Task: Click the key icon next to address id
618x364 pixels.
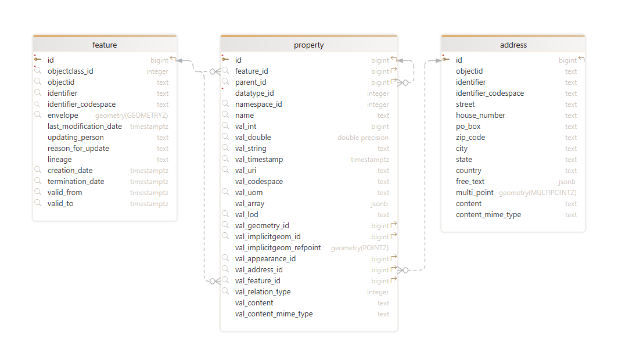Action: pos(445,60)
